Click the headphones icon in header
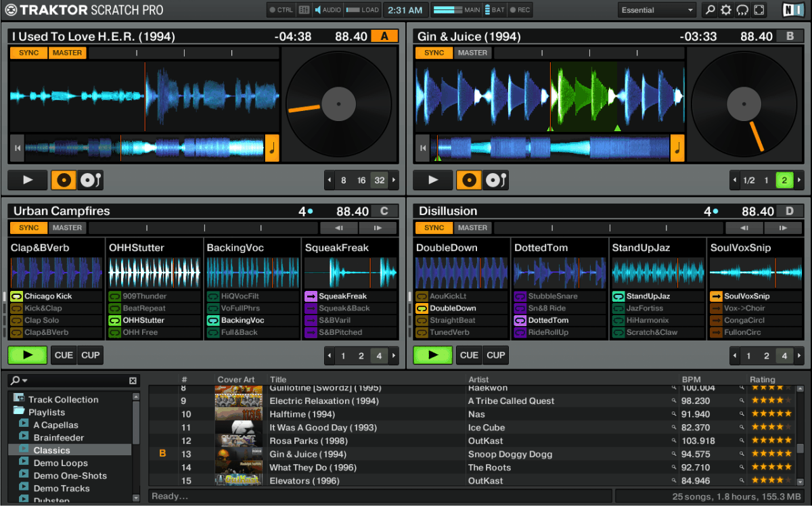This screenshot has width=812, height=506. (x=742, y=10)
